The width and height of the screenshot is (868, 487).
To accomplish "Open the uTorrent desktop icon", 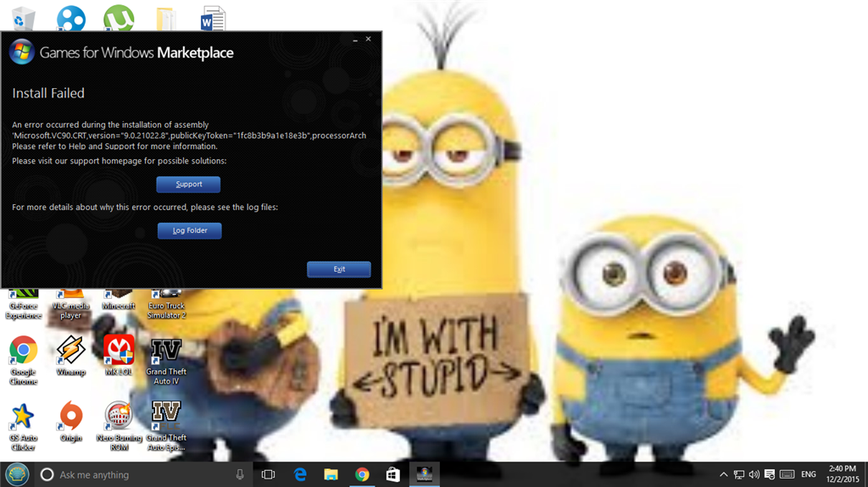I will tap(119, 19).
